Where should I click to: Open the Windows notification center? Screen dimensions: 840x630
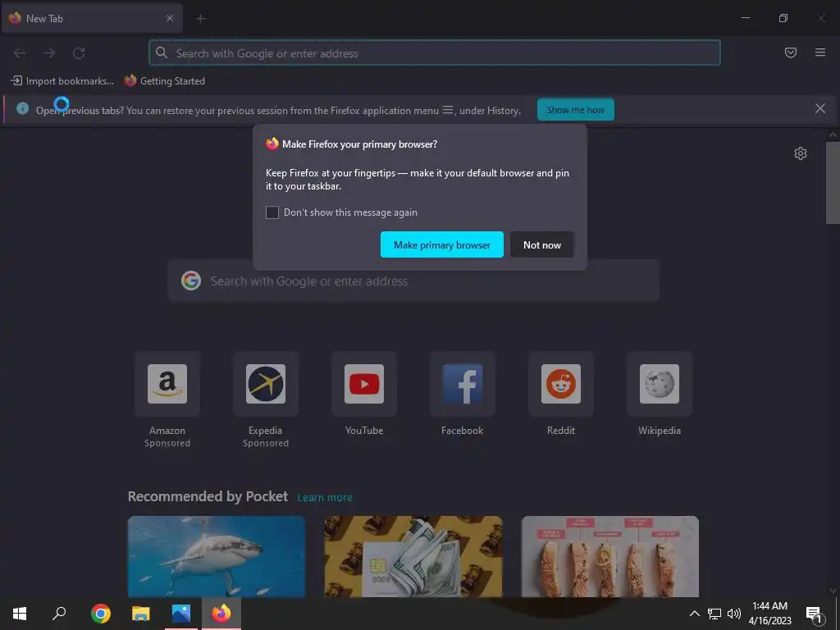[814, 614]
